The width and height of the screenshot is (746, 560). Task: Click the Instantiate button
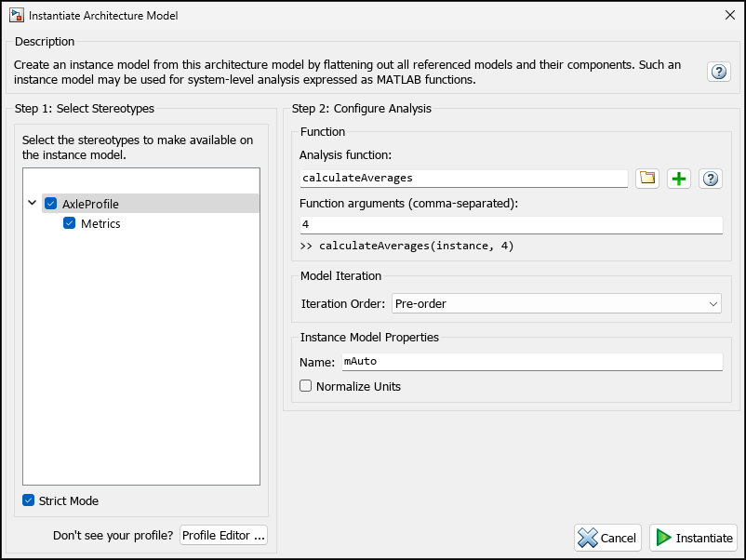(x=693, y=538)
